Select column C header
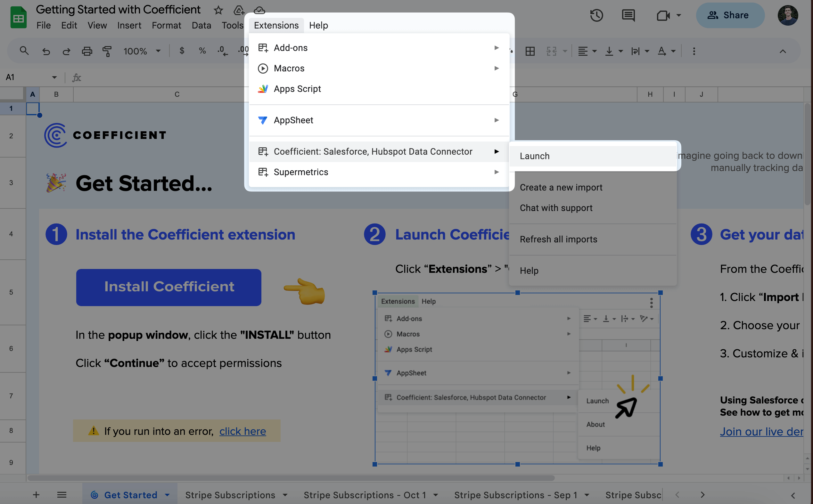The height and width of the screenshot is (504, 813). coord(177,94)
